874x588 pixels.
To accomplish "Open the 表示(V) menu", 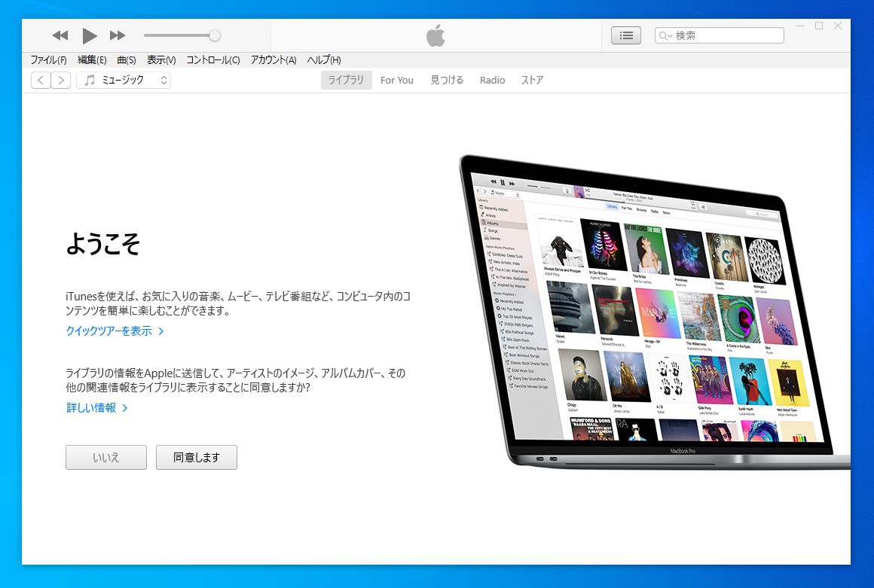I will (161, 60).
